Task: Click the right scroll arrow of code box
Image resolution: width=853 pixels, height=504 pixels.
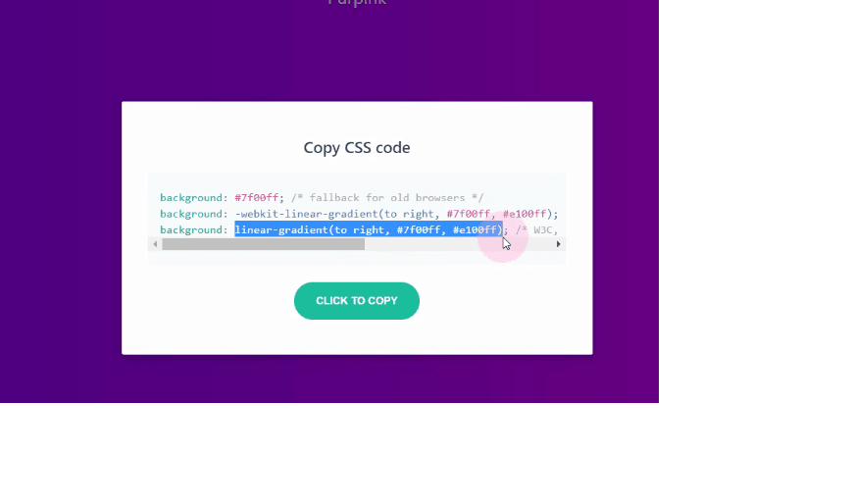Action: 558,244
